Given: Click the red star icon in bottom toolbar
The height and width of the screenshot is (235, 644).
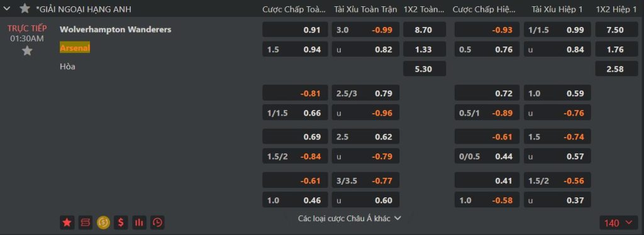Looking at the screenshot, I should pos(67,222).
